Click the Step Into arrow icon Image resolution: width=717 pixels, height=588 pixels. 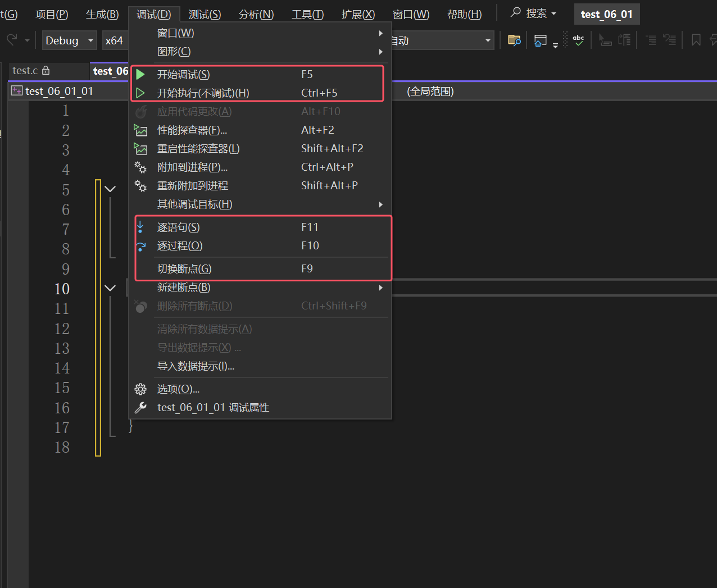click(140, 227)
